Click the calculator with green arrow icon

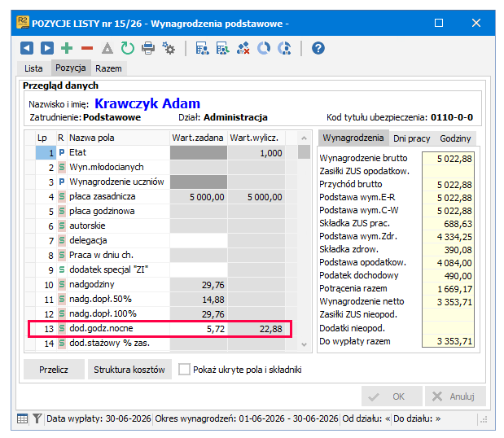(223, 48)
